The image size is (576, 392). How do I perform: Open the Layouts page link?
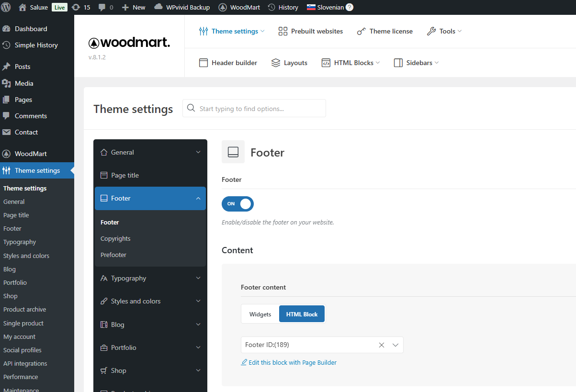(289, 63)
